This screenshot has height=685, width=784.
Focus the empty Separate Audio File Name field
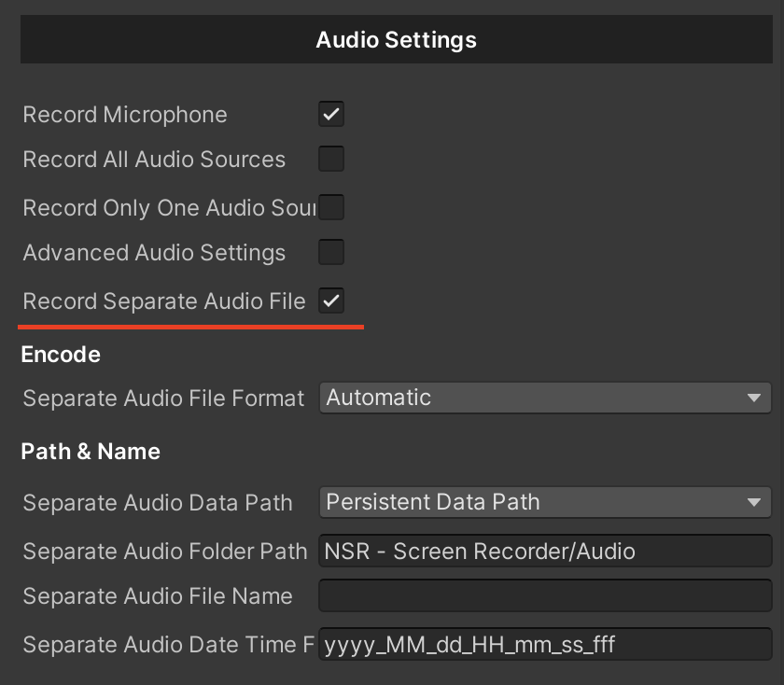[545, 595]
